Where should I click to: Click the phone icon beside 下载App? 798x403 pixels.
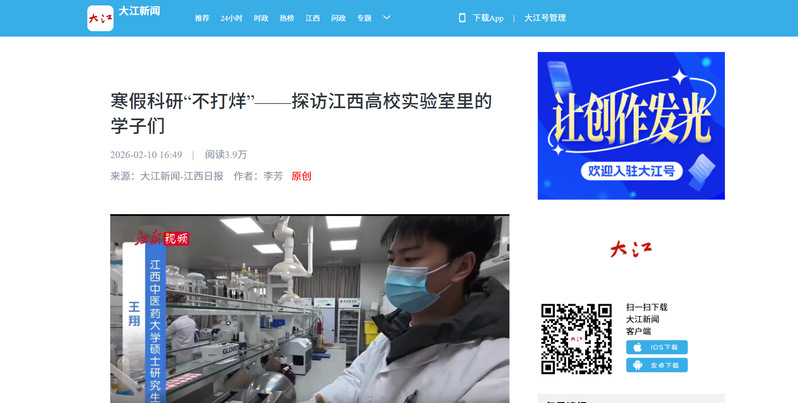(x=462, y=18)
